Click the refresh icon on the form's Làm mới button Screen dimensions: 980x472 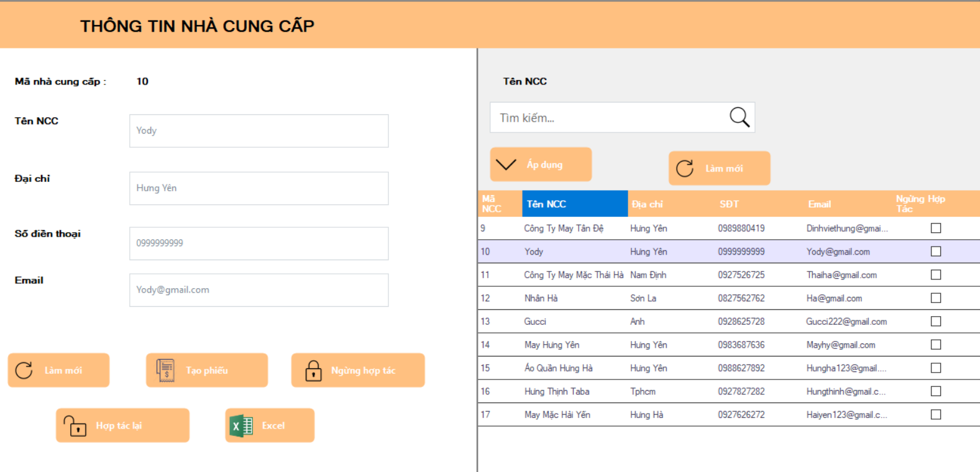pyautogui.click(x=24, y=370)
